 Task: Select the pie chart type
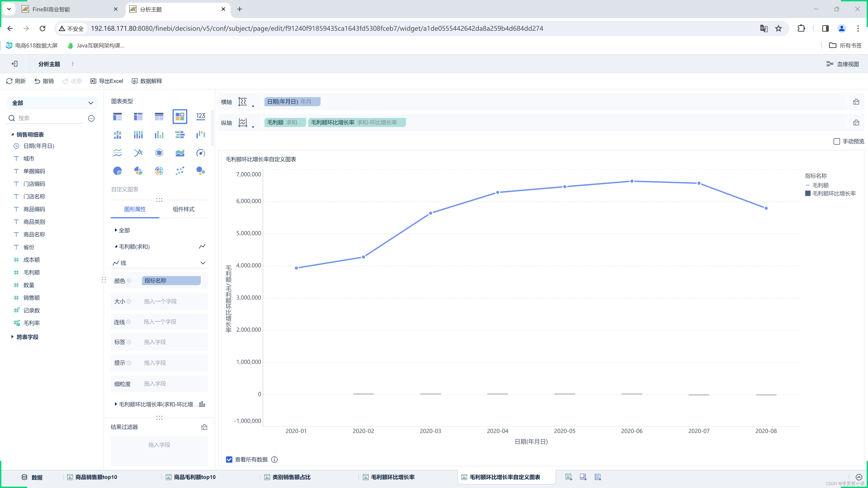(x=117, y=171)
